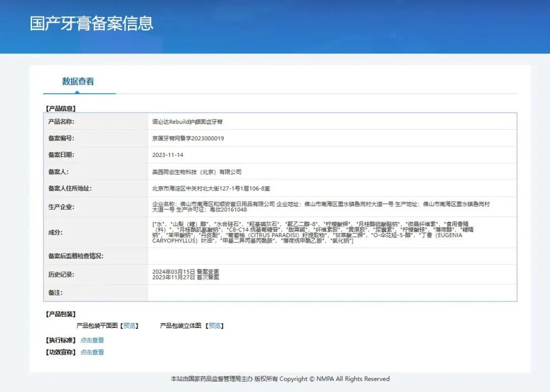Viewport: 550px width, 392px height.
Task: Click 点击查看 next to 执行标准
Action: 92,340
